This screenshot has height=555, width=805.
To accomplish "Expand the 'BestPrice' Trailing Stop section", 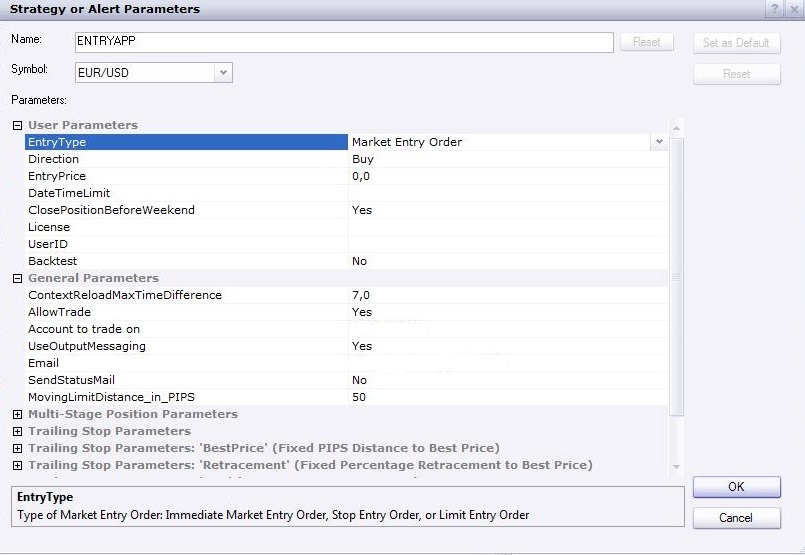I will pyautogui.click(x=17, y=448).
